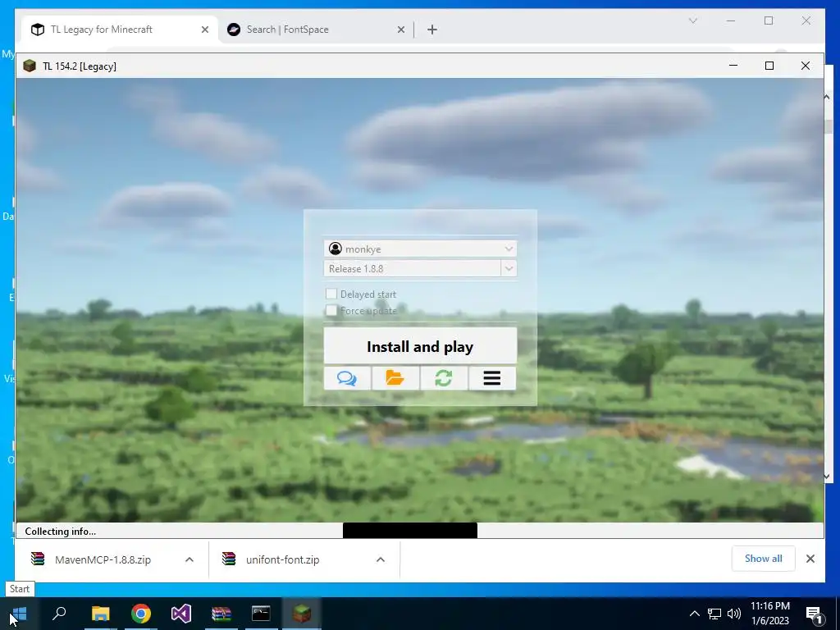Click Show all downloads
The height and width of the screenshot is (630, 840).
[764, 558]
